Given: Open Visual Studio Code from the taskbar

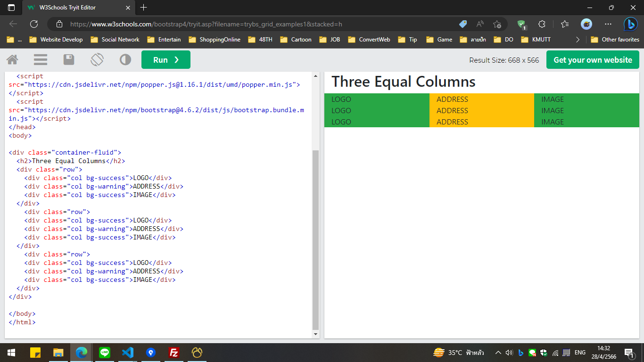Looking at the screenshot, I should pos(127,353).
